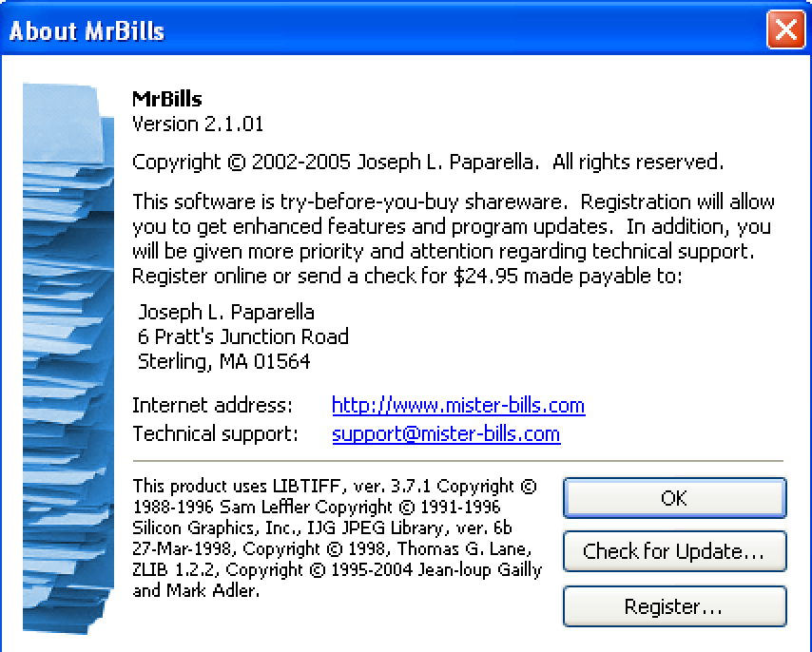The image size is (812, 652).
Task: Click the 'you to get enhanced features' line
Action: point(452,226)
